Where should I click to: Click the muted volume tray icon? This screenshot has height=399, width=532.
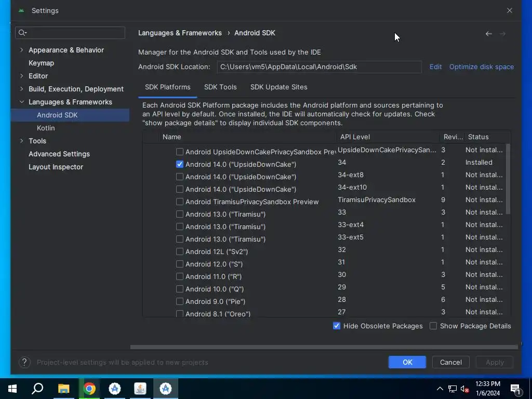tap(465, 389)
